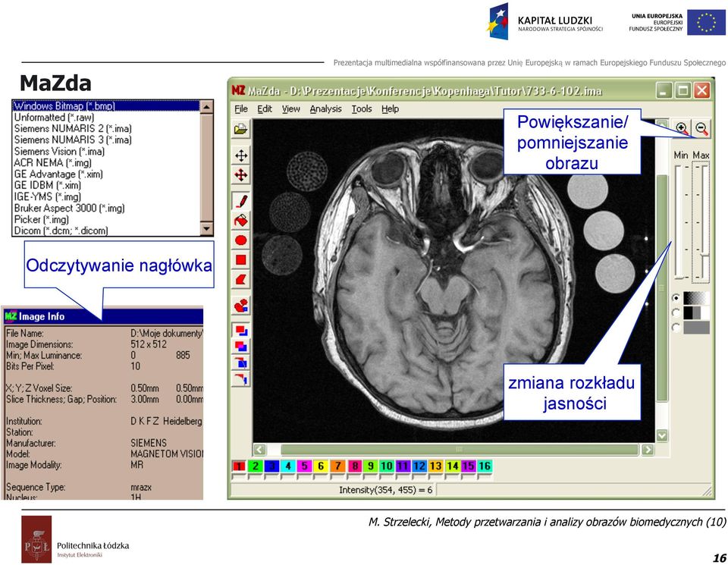This screenshot has width=728, height=565.
Task: Click format list scroll up arrow
Action: pos(206,107)
